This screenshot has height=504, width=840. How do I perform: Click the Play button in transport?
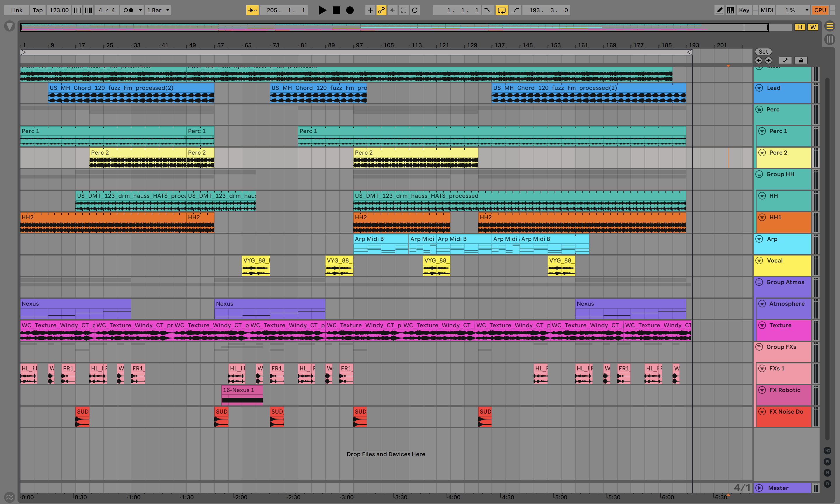323,10
